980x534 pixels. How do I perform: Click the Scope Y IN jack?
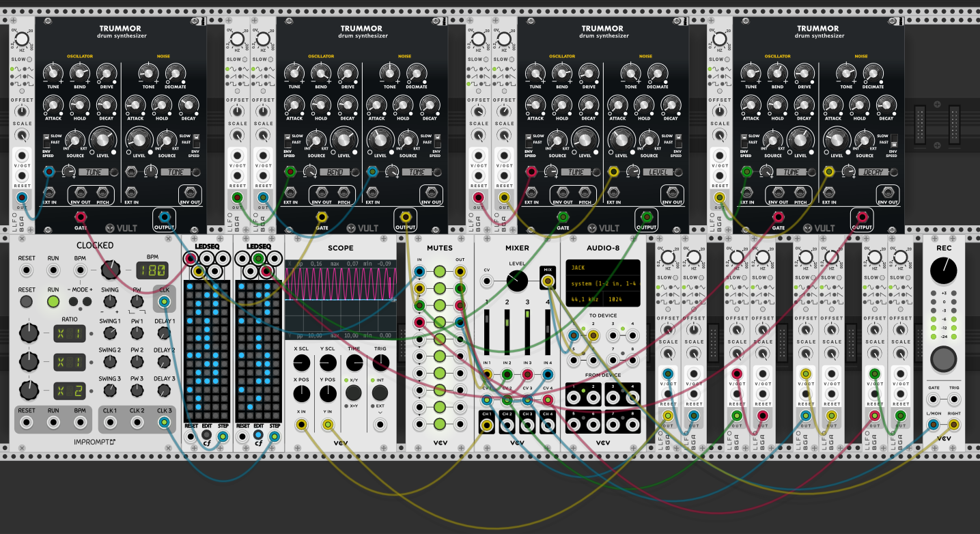pos(328,425)
